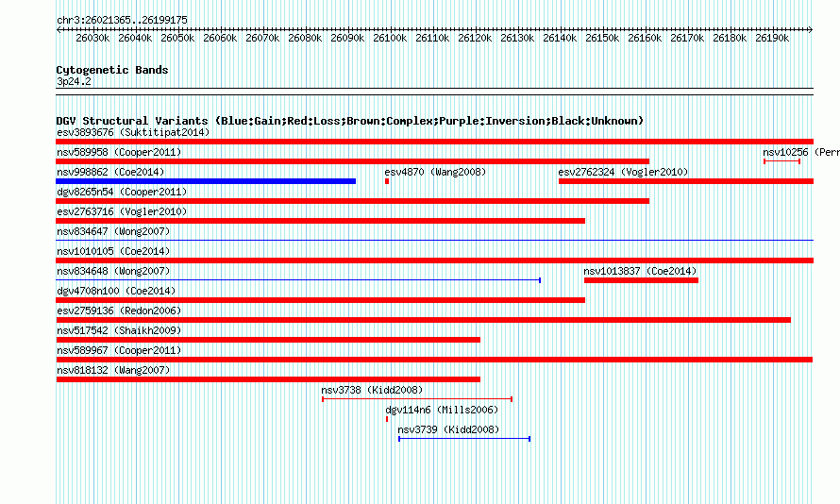Click the 26070k ruler position
Image resolution: width=840 pixels, height=504 pixels.
pos(262,38)
